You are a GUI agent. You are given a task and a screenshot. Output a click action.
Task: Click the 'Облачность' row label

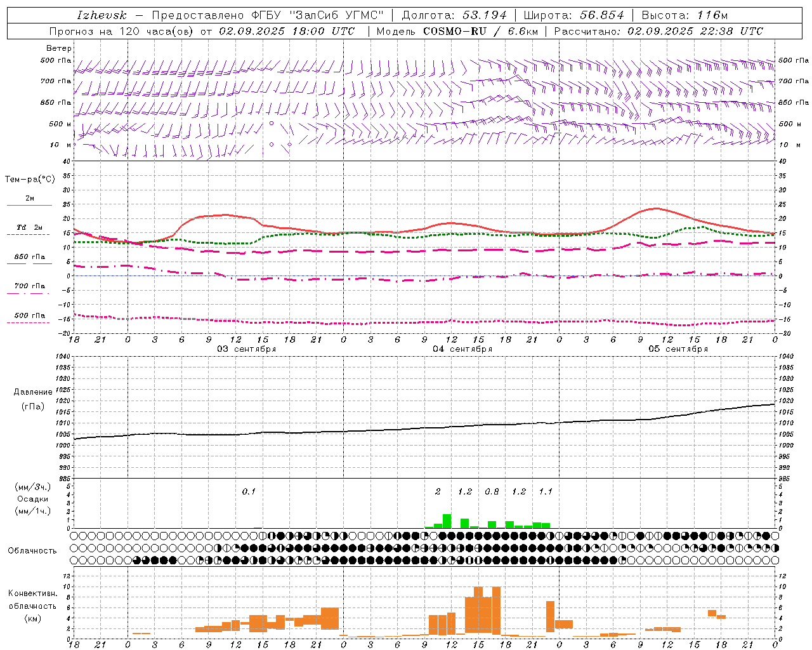(32, 551)
